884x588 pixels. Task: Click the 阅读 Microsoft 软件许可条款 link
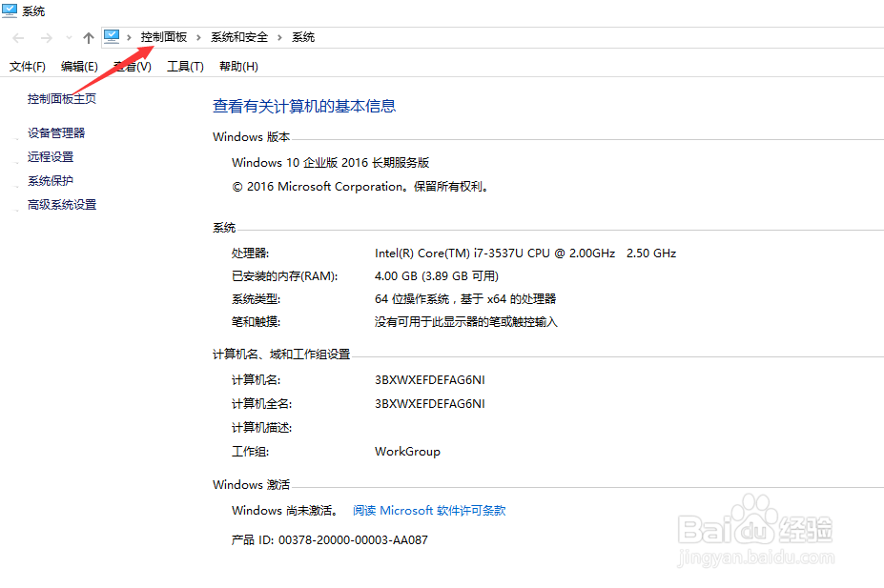click(429, 510)
